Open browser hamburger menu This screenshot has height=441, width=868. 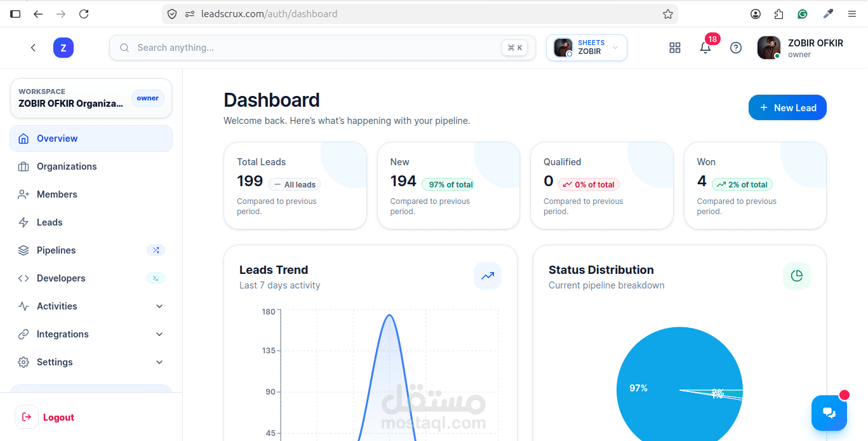(852, 13)
